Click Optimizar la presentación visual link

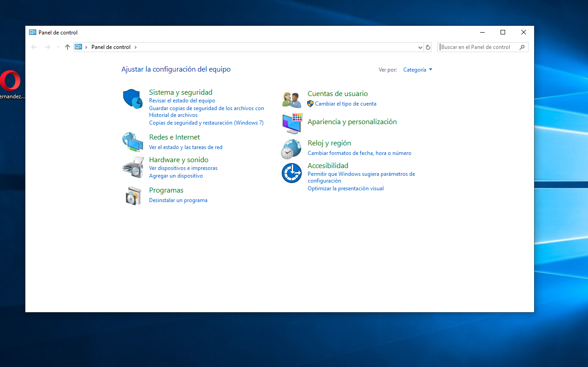346,188
